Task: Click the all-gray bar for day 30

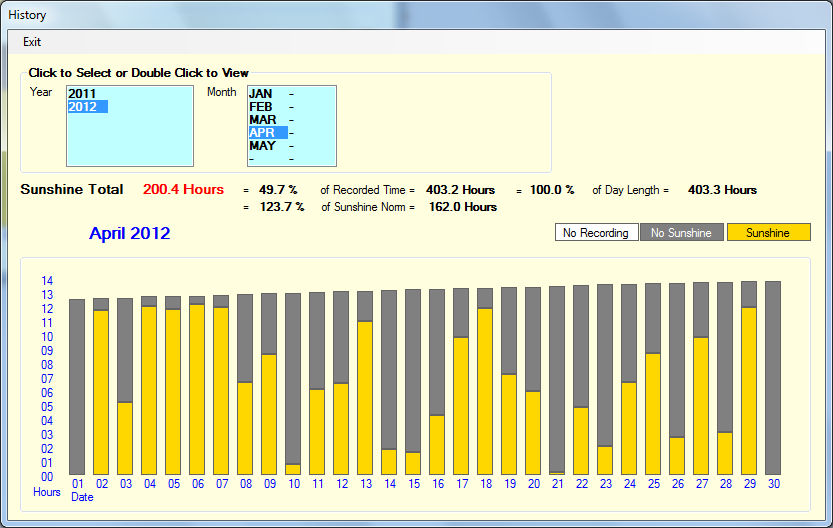Action: point(773,378)
